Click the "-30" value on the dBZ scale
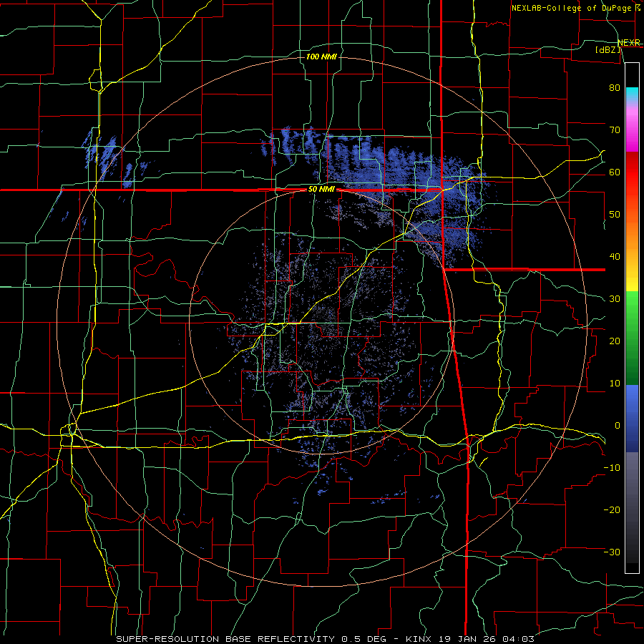Viewport: 644px width, 644px height. [x=612, y=552]
